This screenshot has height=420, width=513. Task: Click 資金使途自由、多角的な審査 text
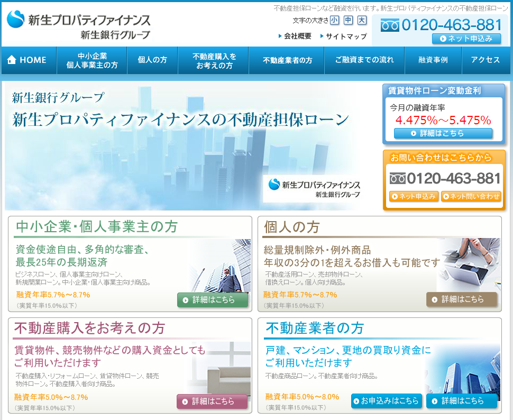coord(83,250)
